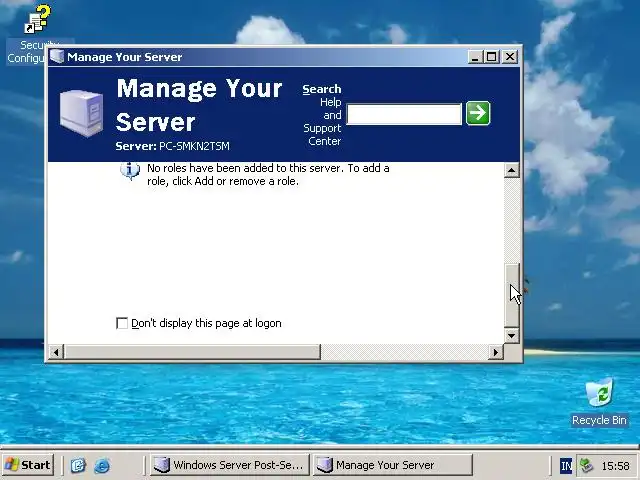Click the green search go arrow
Viewport: 640px width, 480px height.
[x=478, y=113]
